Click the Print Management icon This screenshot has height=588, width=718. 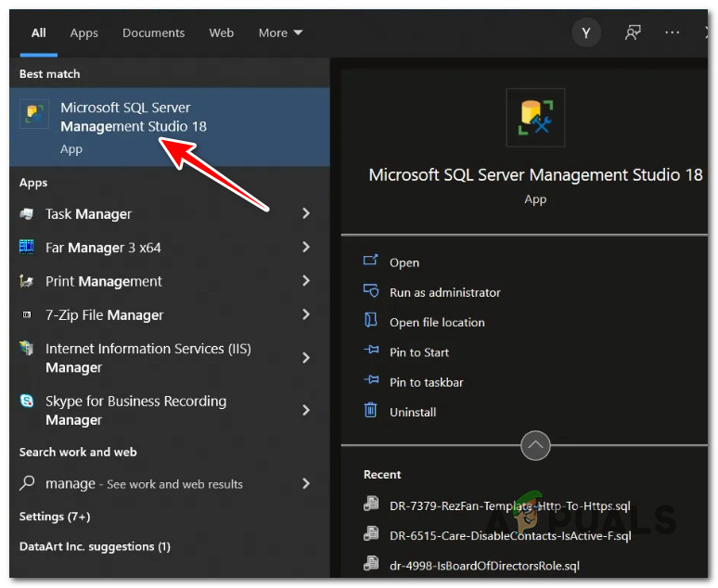click(x=27, y=281)
